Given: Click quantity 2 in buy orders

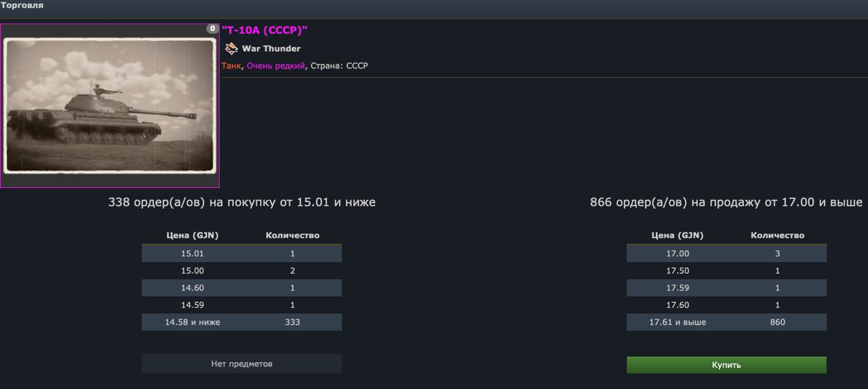Looking at the screenshot, I should tap(292, 270).
